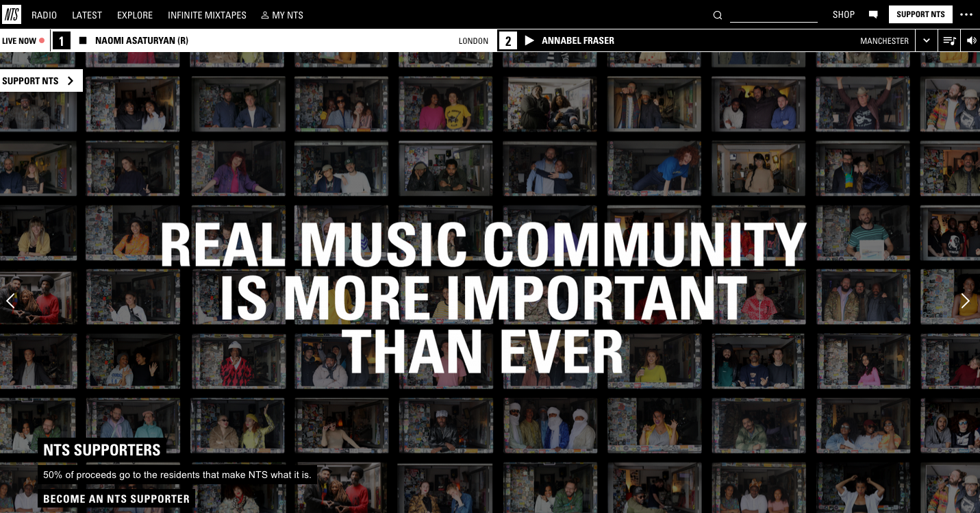The image size is (980, 513).
Task: Go to Infinite Mixtapes
Action: [x=207, y=14]
